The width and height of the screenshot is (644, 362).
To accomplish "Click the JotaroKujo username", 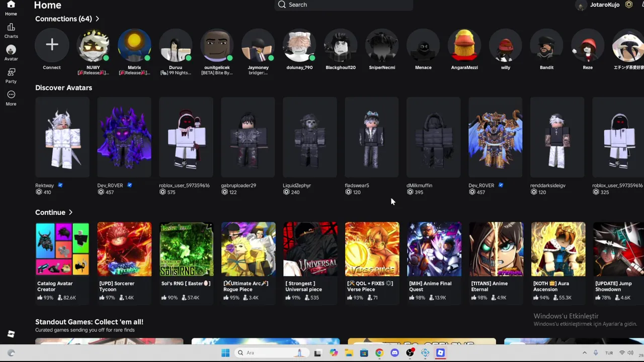I will 605,5.
